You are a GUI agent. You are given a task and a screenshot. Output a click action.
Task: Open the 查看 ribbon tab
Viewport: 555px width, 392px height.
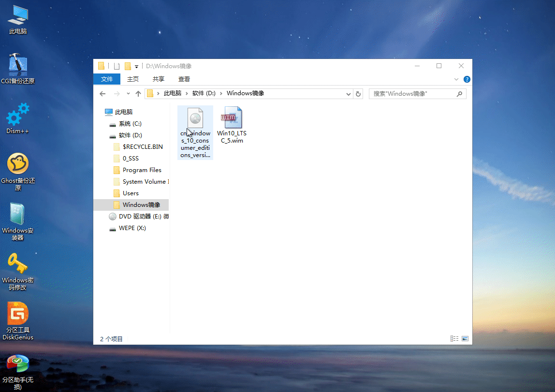point(184,79)
